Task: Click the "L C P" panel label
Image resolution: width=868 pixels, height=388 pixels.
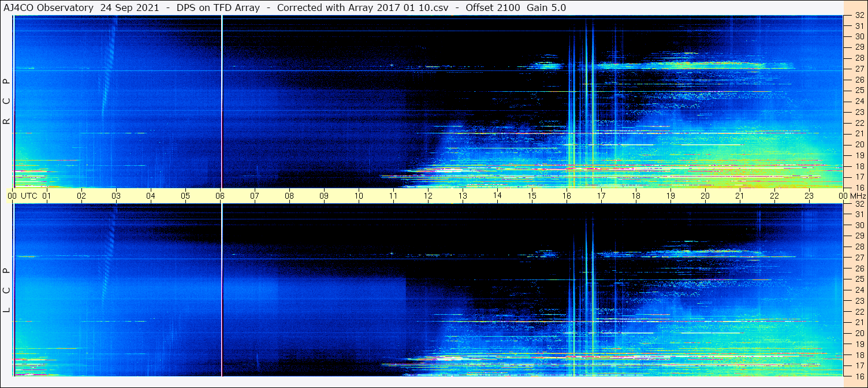Action: (x=7, y=290)
